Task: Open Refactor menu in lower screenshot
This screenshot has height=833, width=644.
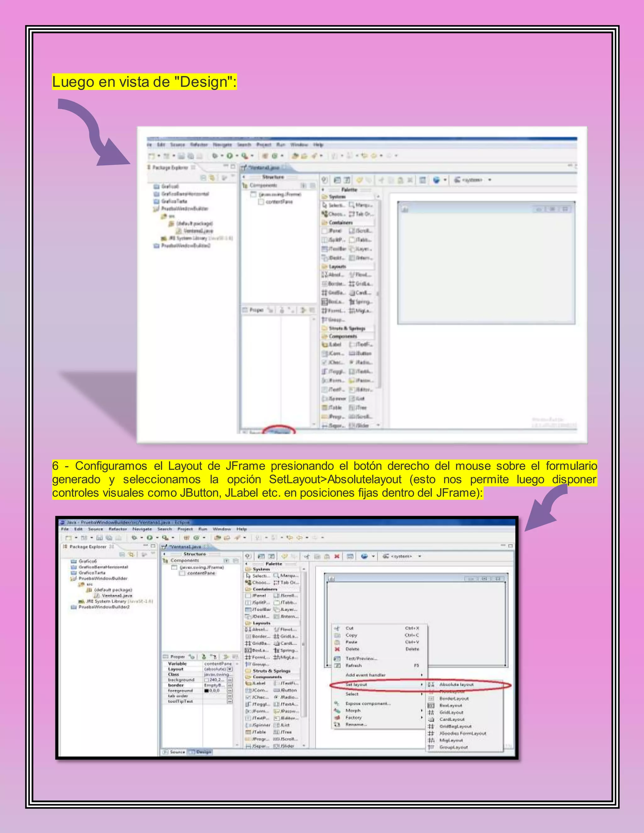Action: (118, 529)
